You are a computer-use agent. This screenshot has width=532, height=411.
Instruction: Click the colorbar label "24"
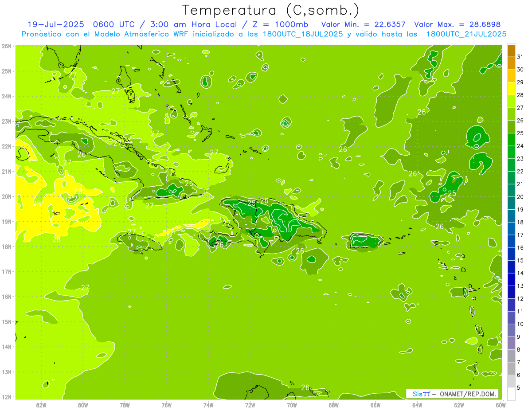pos(520,146)
